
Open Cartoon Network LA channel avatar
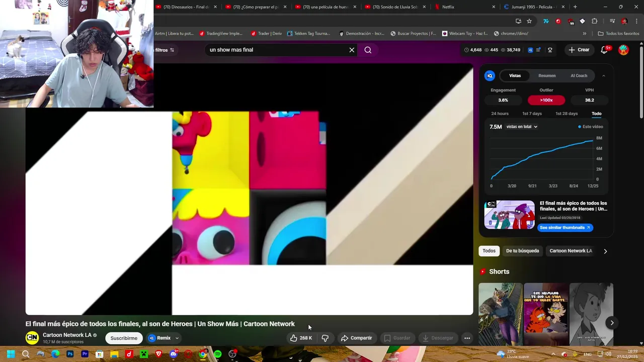point(32,338)
